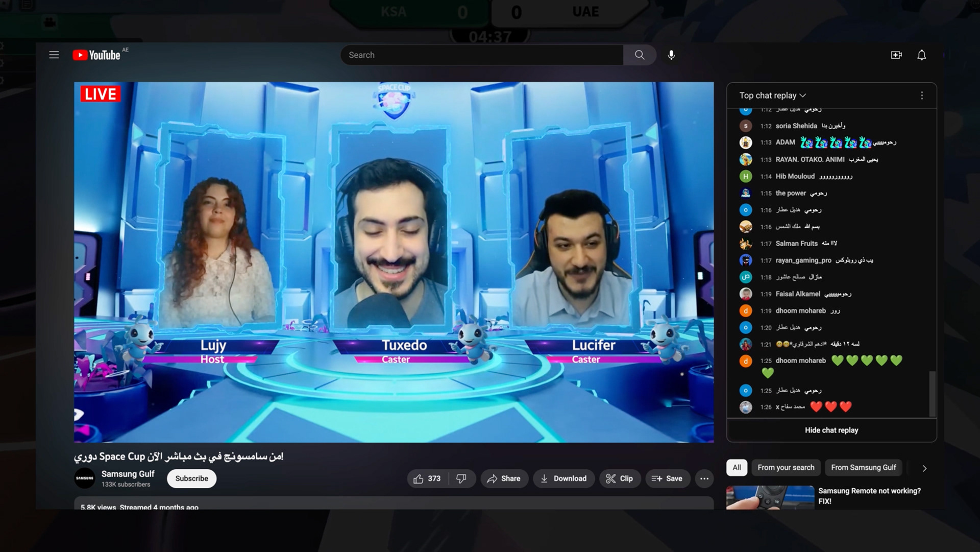This screenshot has width=980, height=552.
Task: Click ADAM's chat avatar
Action: 746,142
